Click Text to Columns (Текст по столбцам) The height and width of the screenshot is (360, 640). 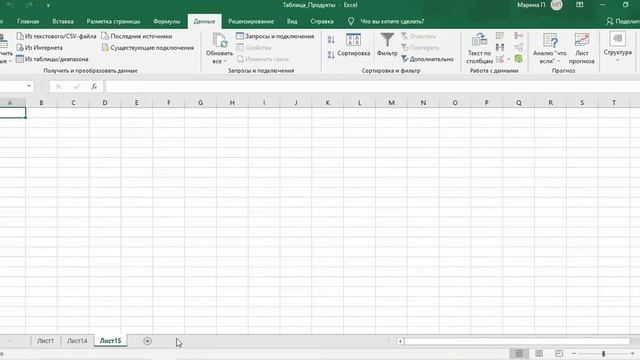480,48
